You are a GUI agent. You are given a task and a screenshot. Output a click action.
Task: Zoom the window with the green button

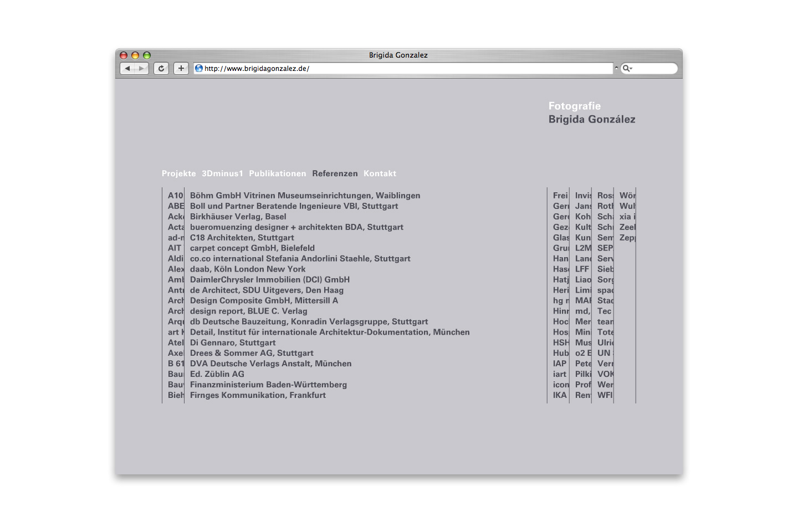point(147,55)
